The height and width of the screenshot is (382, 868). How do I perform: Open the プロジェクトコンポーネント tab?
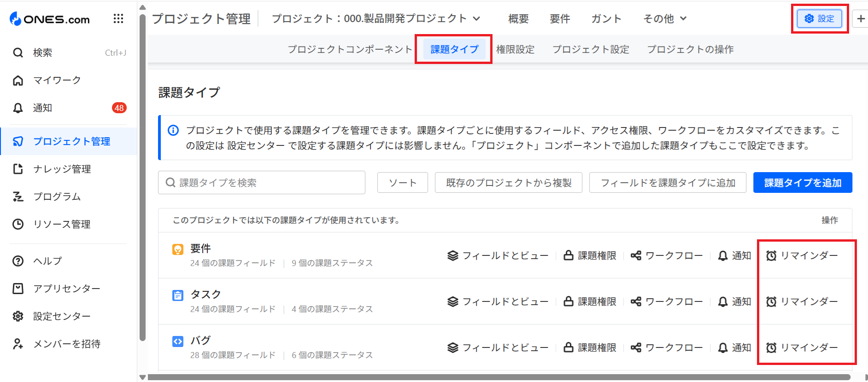(x=350, y=49)
